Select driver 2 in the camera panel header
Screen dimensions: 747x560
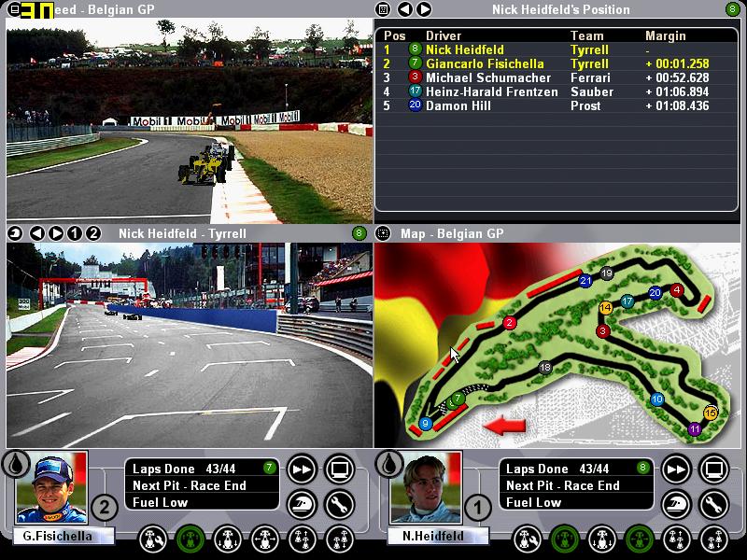(93, 233)
